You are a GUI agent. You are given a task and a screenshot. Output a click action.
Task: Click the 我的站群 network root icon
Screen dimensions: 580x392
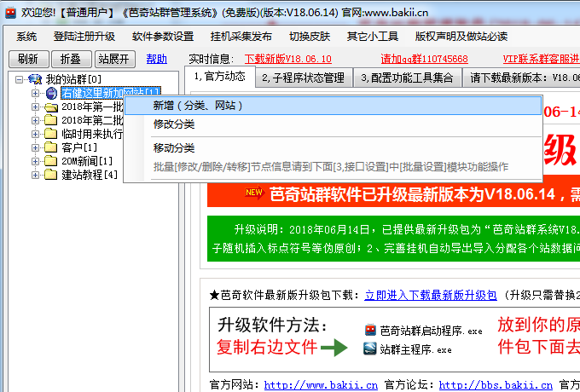[35, 79]
